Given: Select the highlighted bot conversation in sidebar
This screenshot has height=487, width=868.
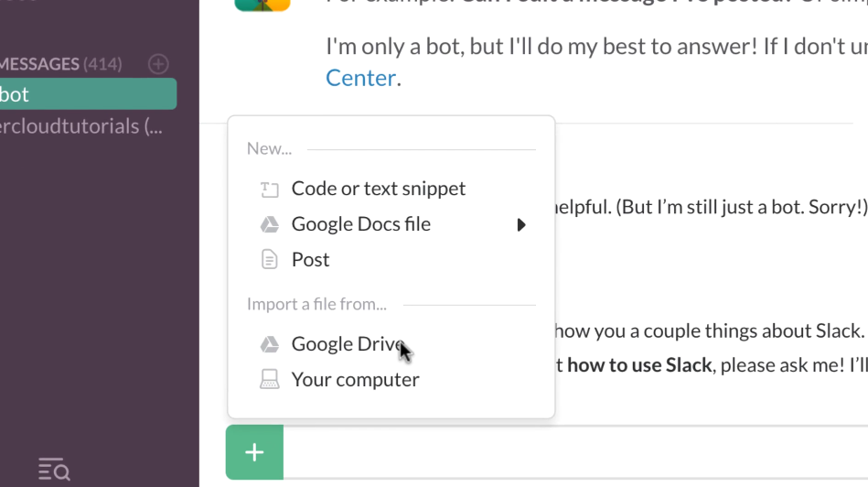Looking at the screenshot, I should (x=88, y=94).
